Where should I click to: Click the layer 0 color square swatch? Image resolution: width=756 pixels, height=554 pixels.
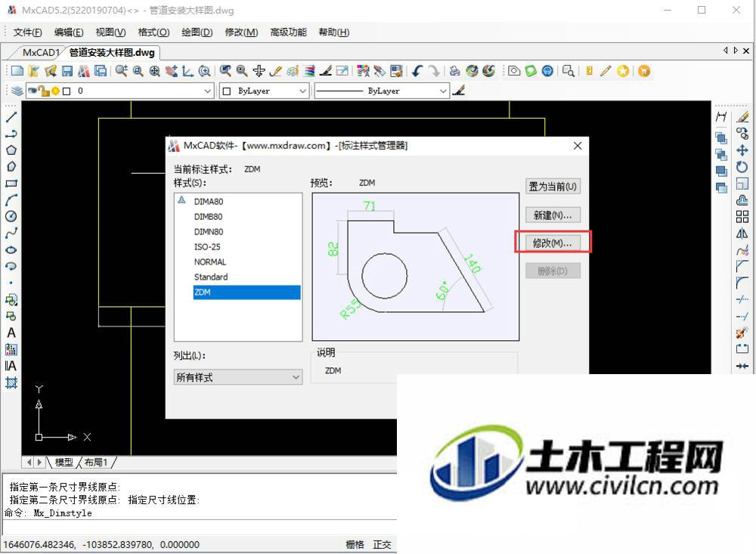[67, 91]
